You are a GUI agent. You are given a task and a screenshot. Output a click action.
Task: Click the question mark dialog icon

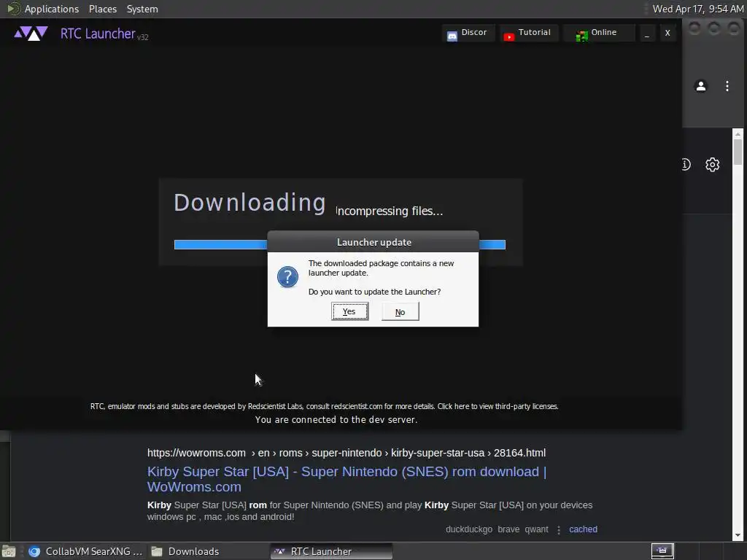tap(287, 276)
